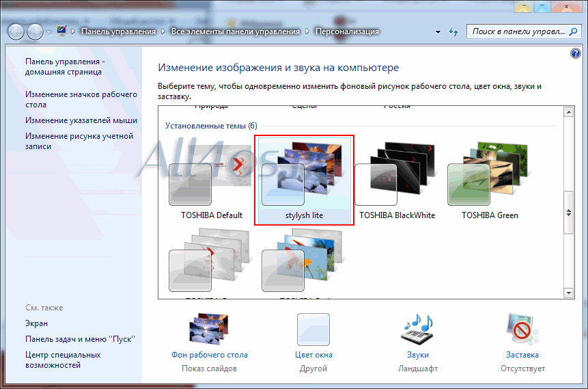Minimize the Personalization window
This screenshot has height=389, width=588.
523,6
